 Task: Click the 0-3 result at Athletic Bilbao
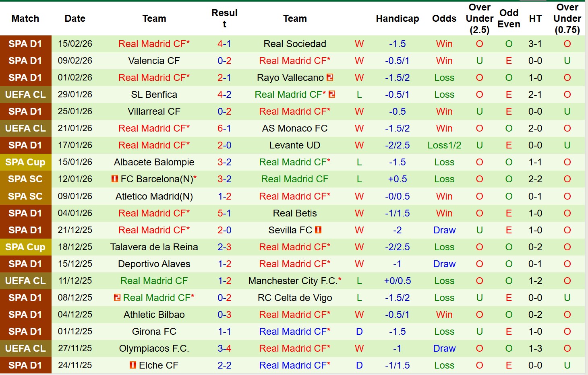click(x=224, y=315)
